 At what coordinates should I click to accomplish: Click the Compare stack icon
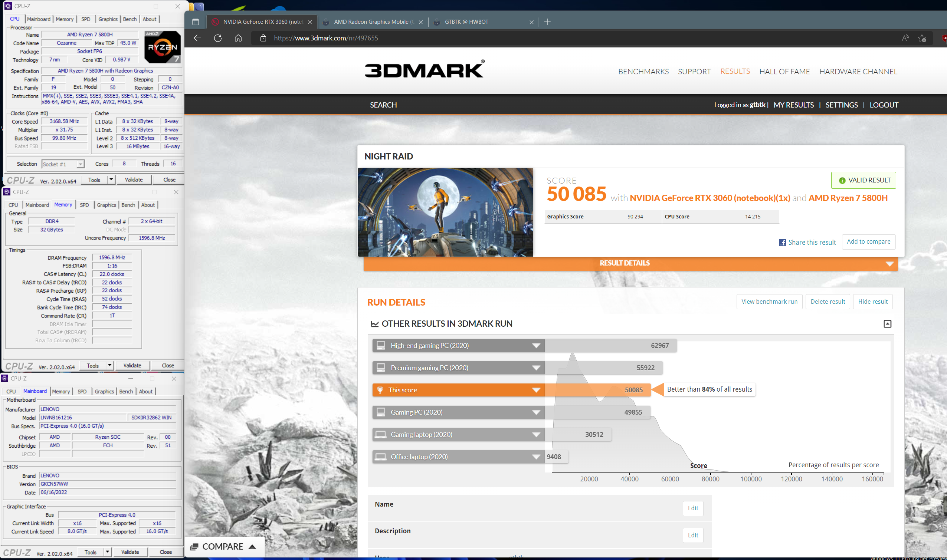tap(194, 547)
